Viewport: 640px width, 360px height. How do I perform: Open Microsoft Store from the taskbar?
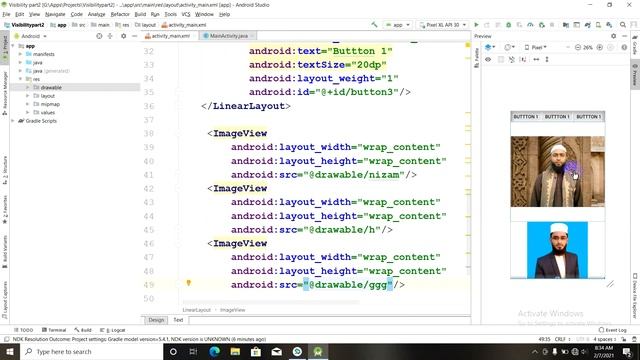256,351
